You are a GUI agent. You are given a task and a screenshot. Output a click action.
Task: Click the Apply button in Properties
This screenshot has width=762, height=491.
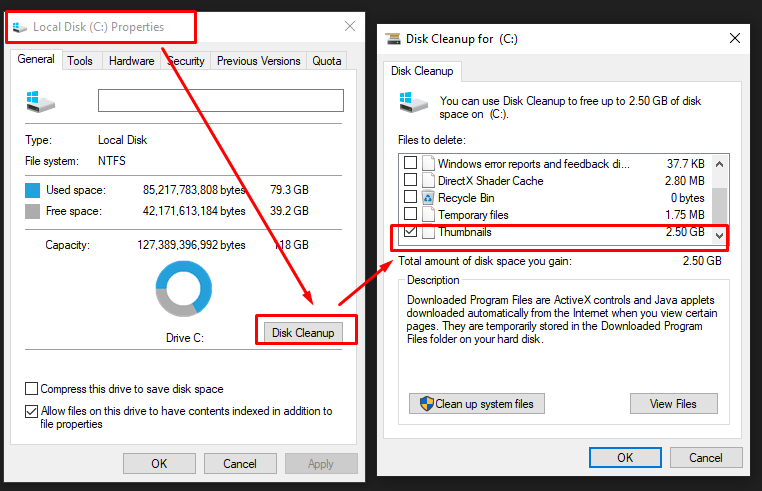pyautogui.click(x=321, y=463)
